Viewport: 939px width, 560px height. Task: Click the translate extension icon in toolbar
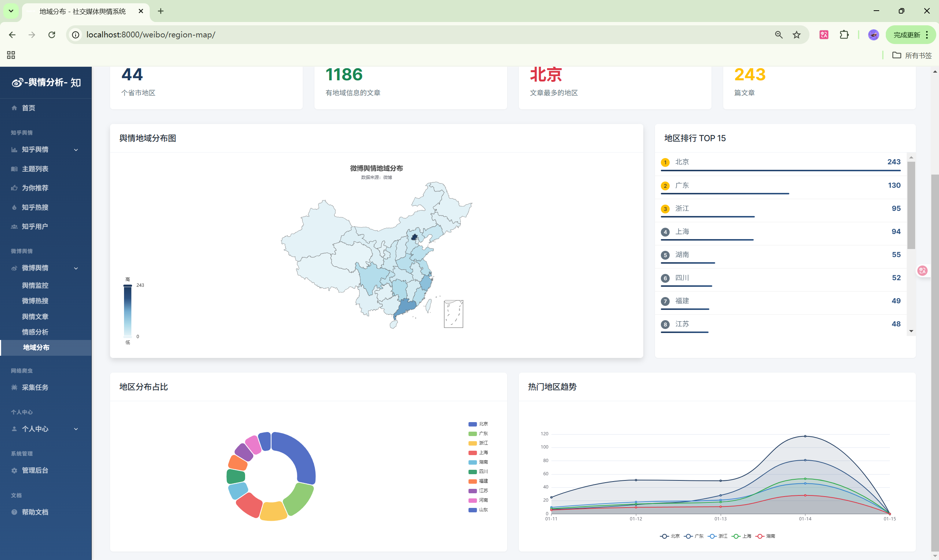[x=824, y=35]
